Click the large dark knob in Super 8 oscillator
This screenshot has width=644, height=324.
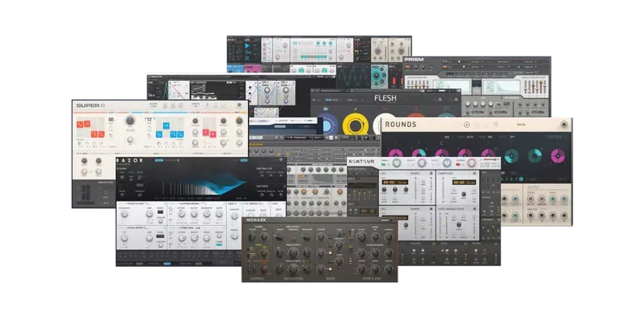tap(130, 121)
